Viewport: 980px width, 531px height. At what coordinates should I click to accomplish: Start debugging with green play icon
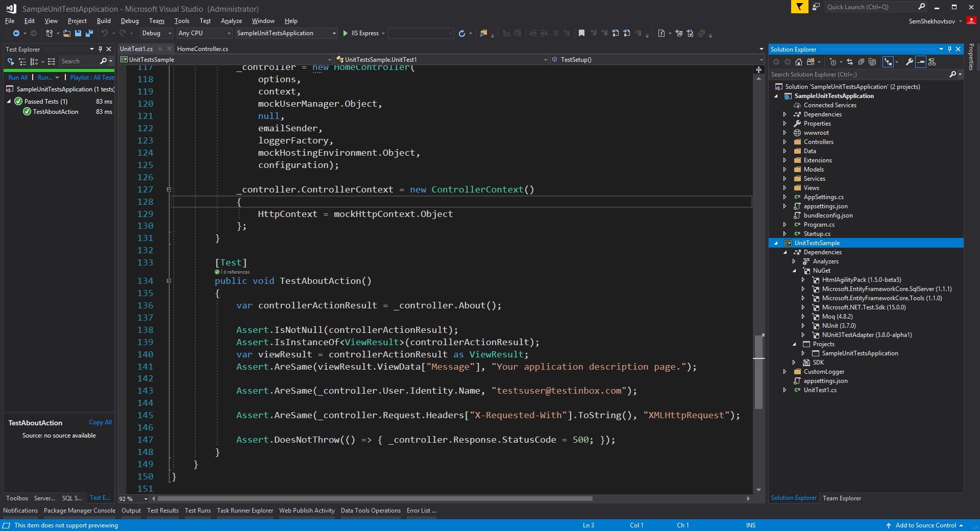(x=346, y=33)
